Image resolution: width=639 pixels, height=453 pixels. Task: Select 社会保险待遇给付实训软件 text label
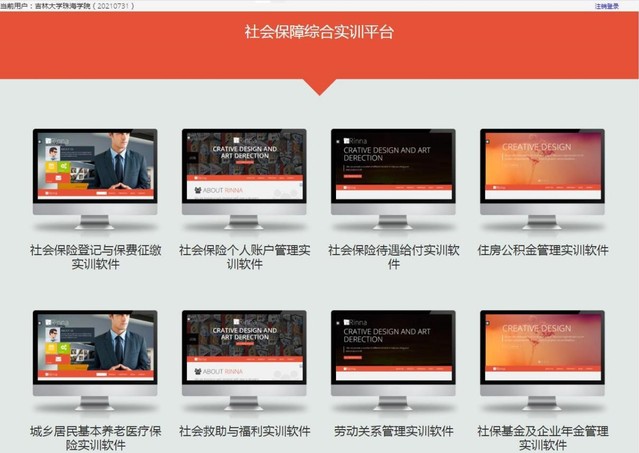tap(393, 250)
